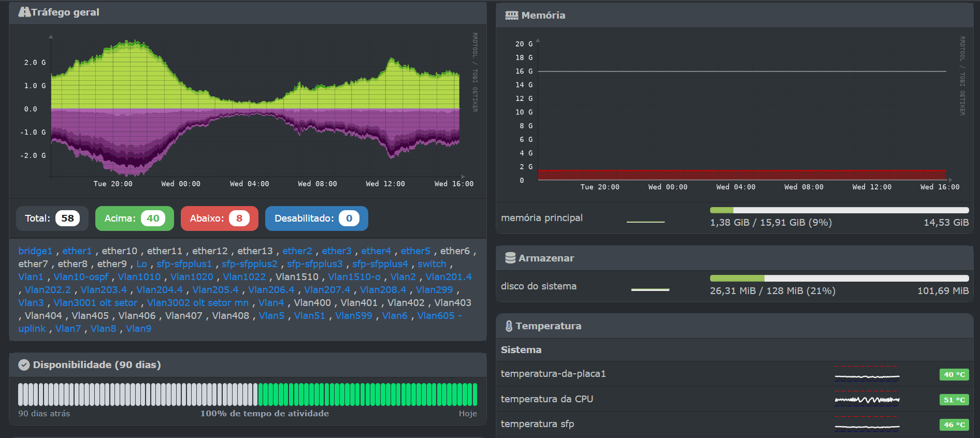Open the Vlan1022 link
This screenshot has width=980, height=438.
(244, 277)
